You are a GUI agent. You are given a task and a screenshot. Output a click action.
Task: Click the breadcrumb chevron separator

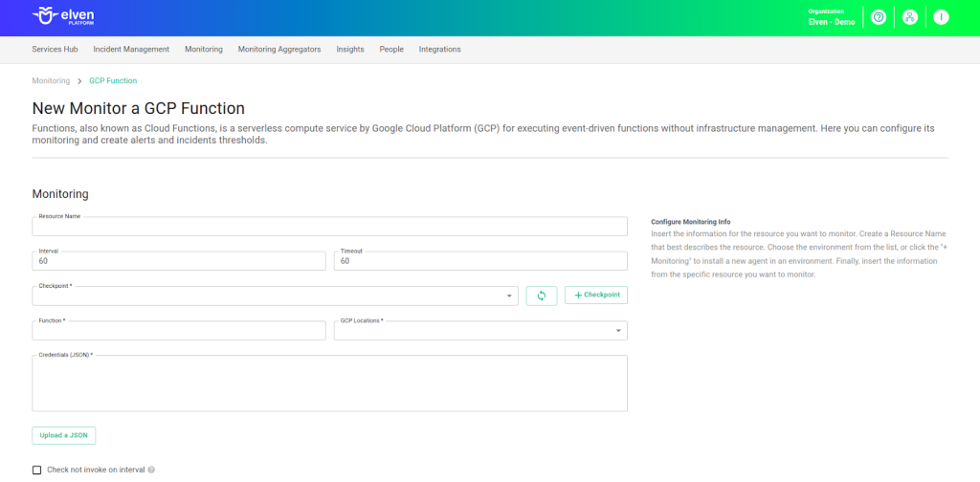point(79,81)
